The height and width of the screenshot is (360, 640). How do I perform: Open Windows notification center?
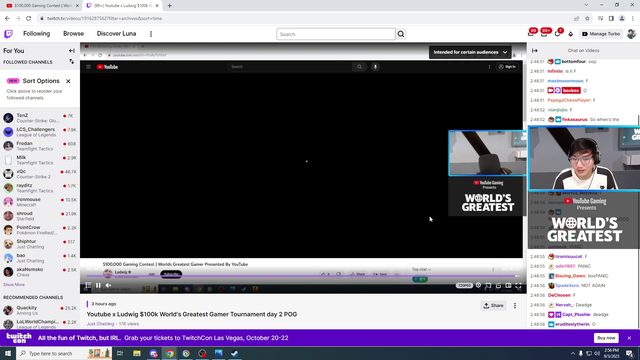(630, 353)
